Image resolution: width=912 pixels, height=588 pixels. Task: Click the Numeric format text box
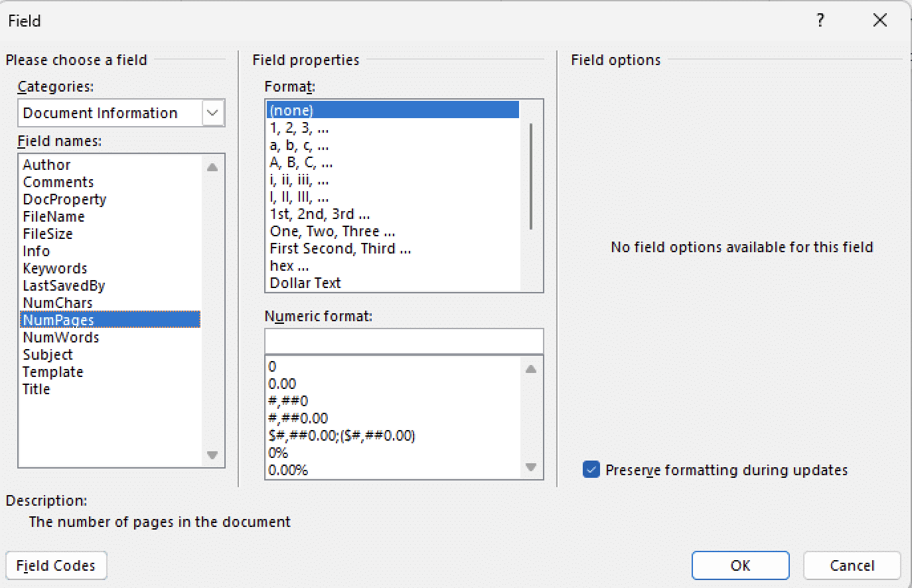(x=404, y=341)
